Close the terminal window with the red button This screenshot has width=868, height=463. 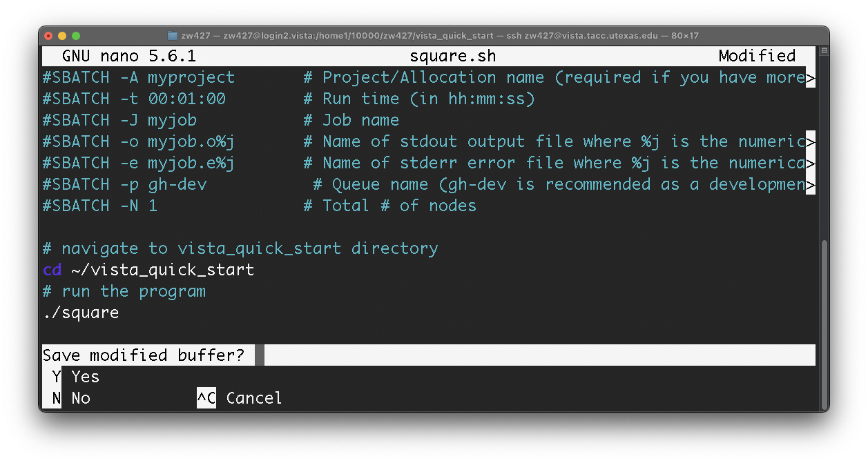pos(48,36)
